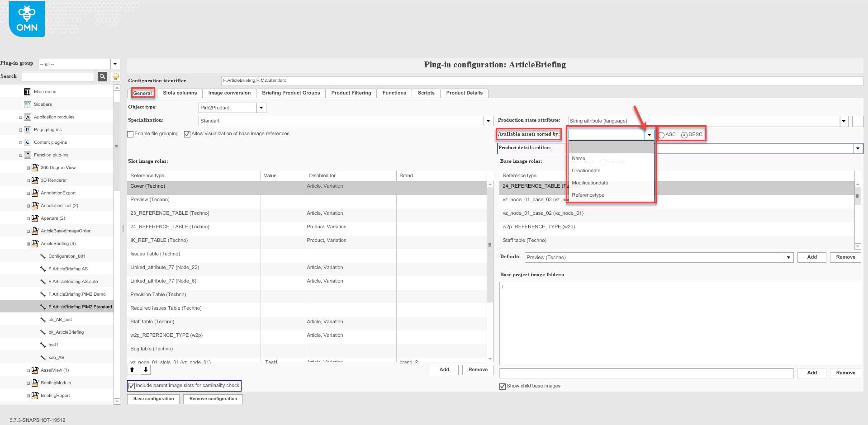Enable the file grouping checkbox

tap(130, 134)
